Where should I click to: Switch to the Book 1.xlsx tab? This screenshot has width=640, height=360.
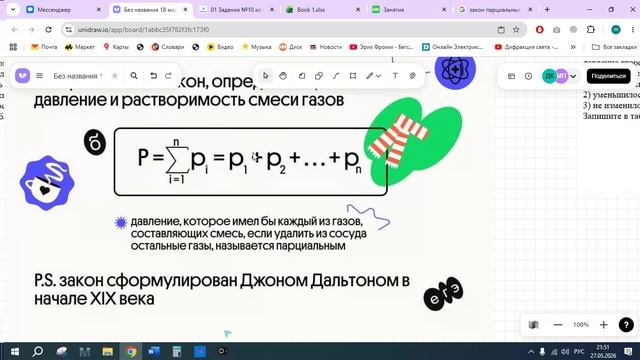[322, 9]
